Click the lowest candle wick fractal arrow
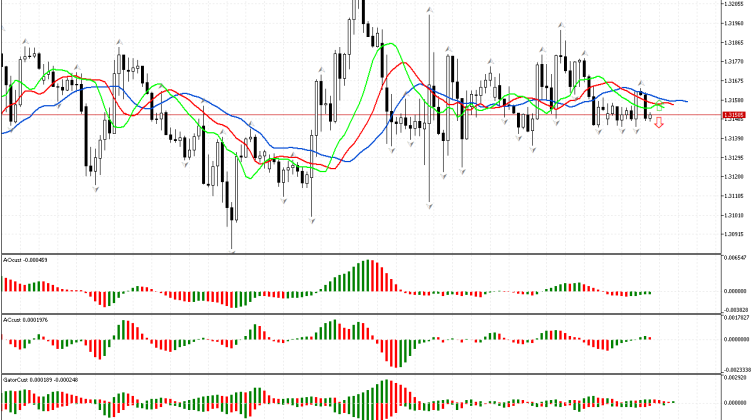 pos(232,252)
